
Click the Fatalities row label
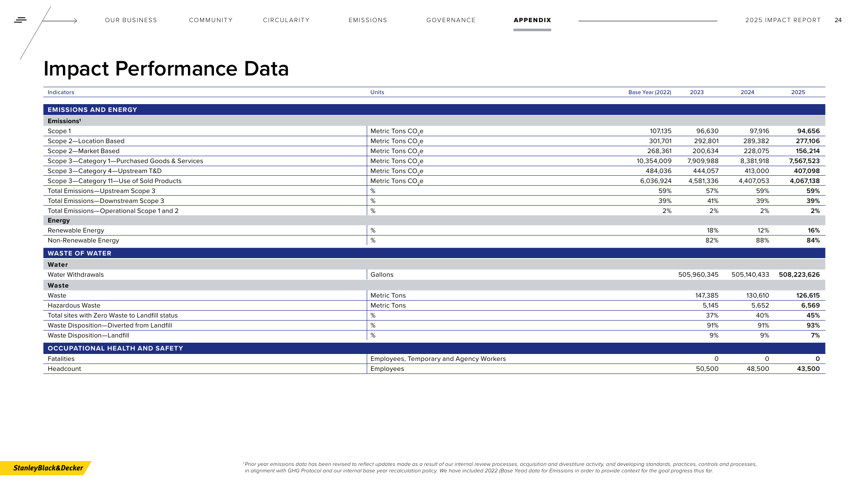[61, 359]
